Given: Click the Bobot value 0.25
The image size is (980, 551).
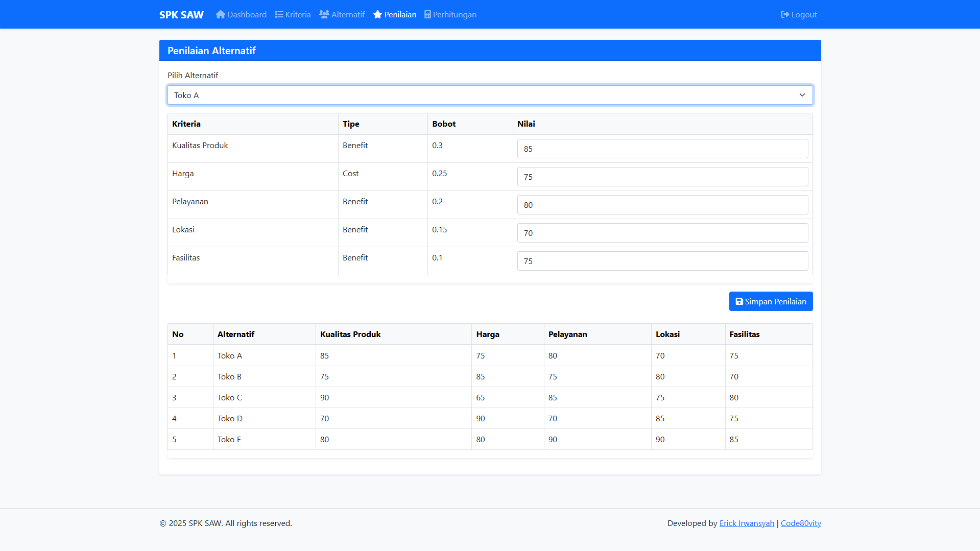Looking at the screenshot, I should [x=439, y=173].
